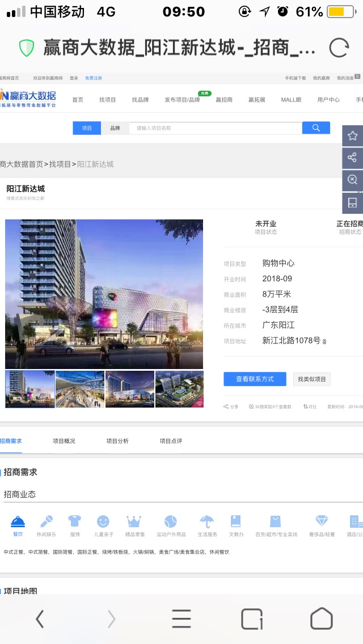Image resolution: width=363 pixels, height=644 pixels.
Task: Click the star favorite icon in side panel
Action: [x=352, y=136]
